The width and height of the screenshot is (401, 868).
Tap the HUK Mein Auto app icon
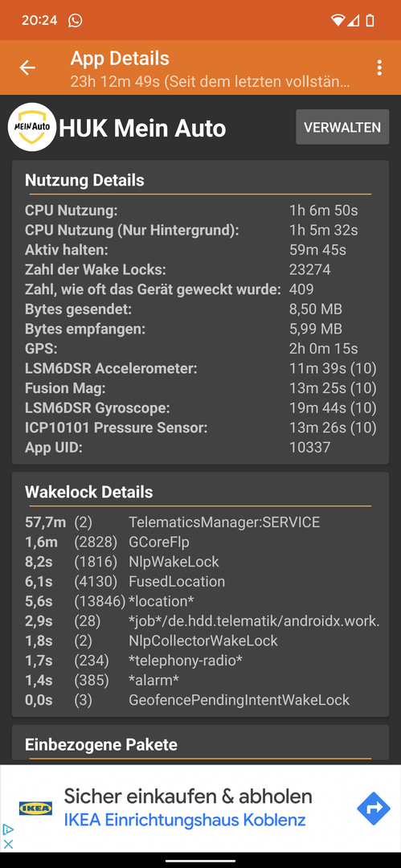[x=32, y=127]
